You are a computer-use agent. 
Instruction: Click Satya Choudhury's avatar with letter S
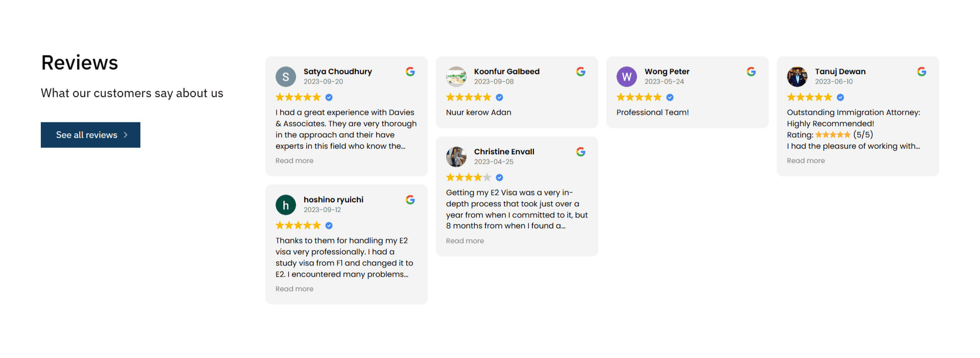(x=286, y=77)
